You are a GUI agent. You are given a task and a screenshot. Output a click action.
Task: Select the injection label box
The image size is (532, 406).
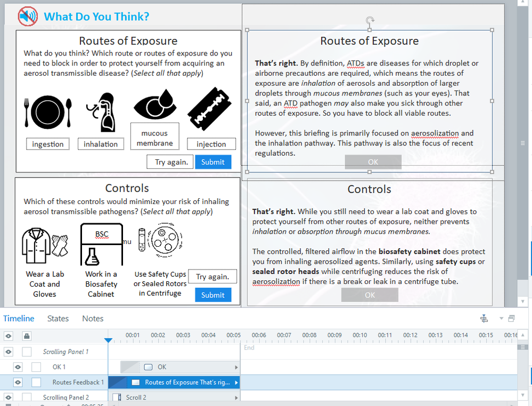(x=211, y=144)
